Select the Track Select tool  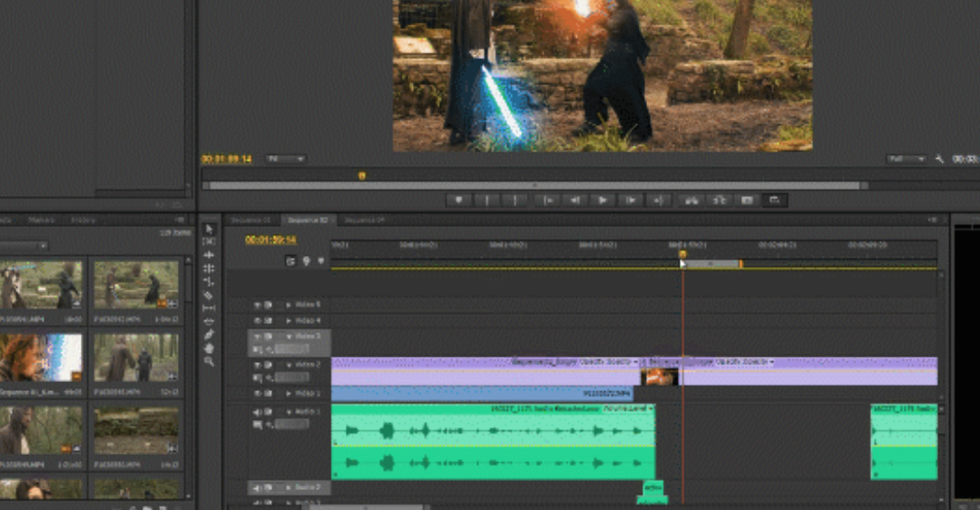(210, 242)
